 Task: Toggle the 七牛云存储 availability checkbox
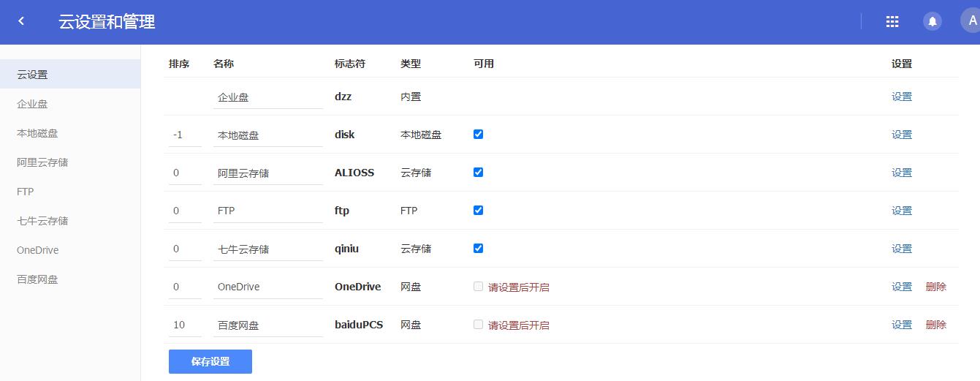tap(478, 249)
